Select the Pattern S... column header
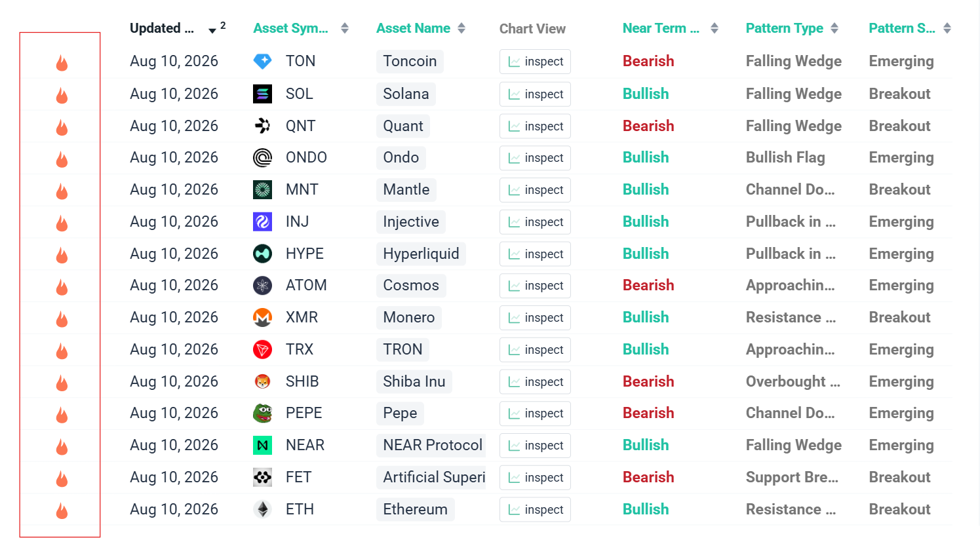Screen dimensions: 980x538 pyautogui.click(x=902, y=28)
